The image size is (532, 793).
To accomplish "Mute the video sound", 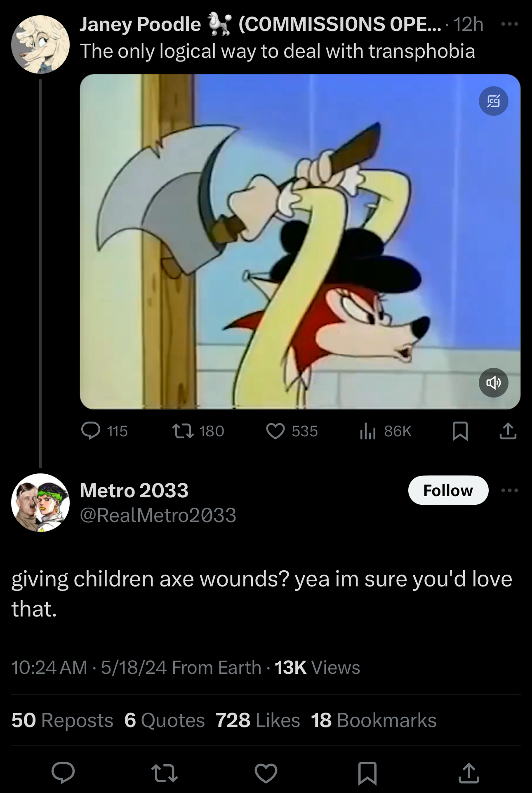I will click(493, 383).
